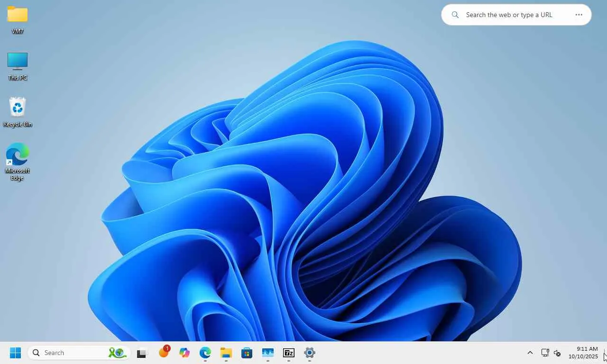The width and height of the screenshot is (607, 364).
Task: Open 7-Zip from the taskbar
Action: point(289,353)
